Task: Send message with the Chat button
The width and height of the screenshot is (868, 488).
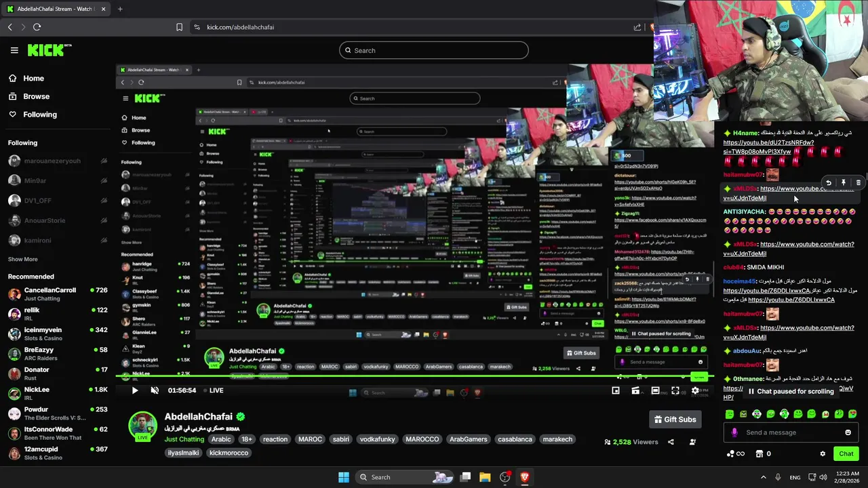Action: pos(846,454)
